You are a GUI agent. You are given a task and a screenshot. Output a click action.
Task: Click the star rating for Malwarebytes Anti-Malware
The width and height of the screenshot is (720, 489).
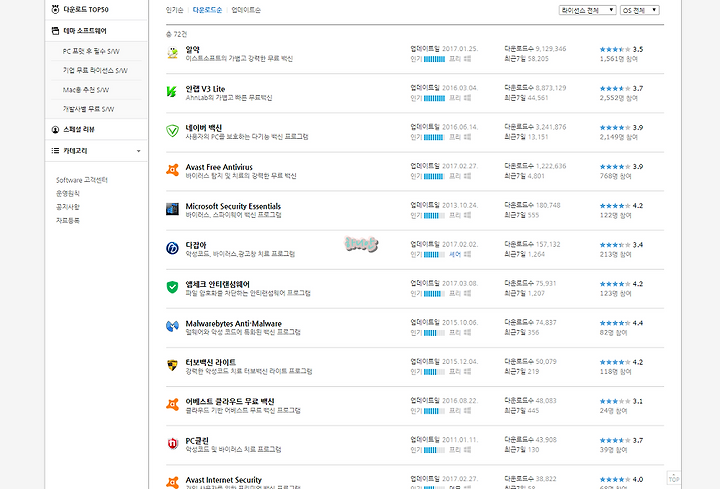(615, 323)
